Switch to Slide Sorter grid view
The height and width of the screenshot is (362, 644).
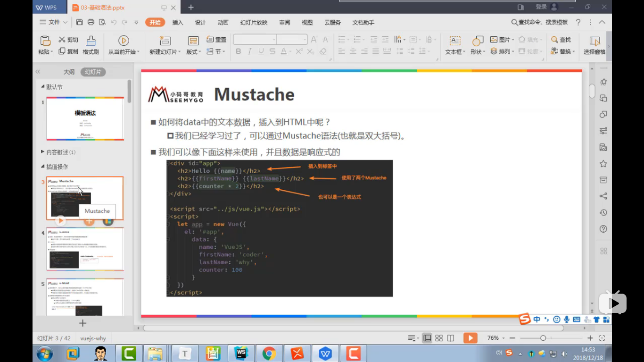pyautogui.click(x=439, y=338)
